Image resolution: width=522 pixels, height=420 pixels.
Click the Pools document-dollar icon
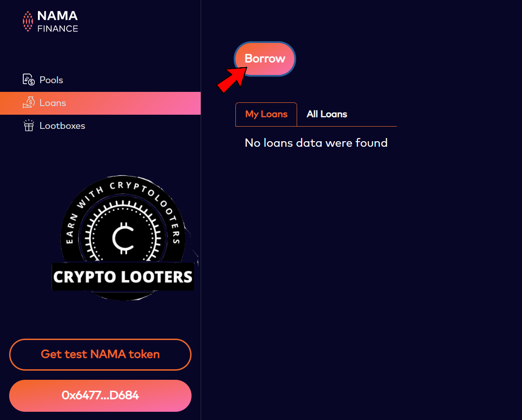[29, 80]
